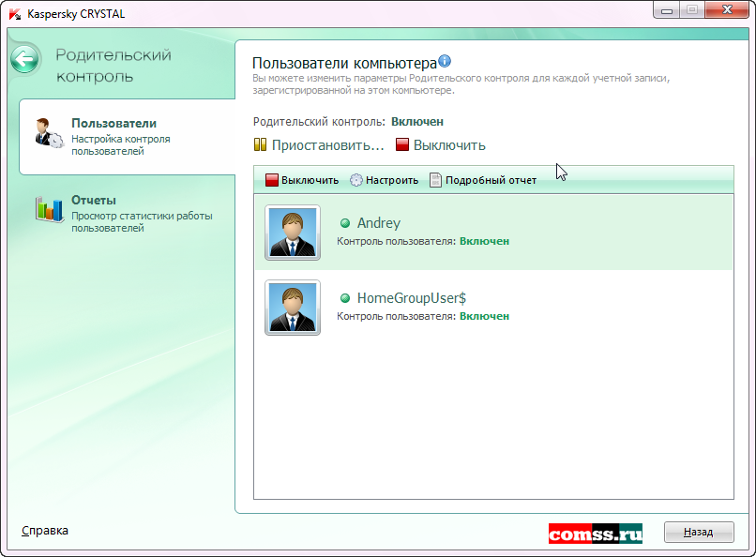Click the Kaspersky logo in the title bar
The width and height of the screenshot is (756, 557).
pyautogui.click(x=15, y=14)
